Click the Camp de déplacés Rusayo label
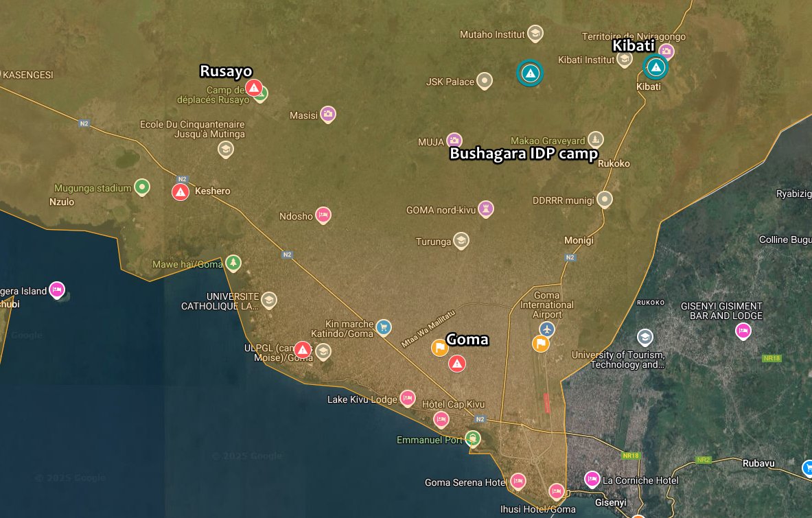 pyautogui.click(x=213, y=95)
